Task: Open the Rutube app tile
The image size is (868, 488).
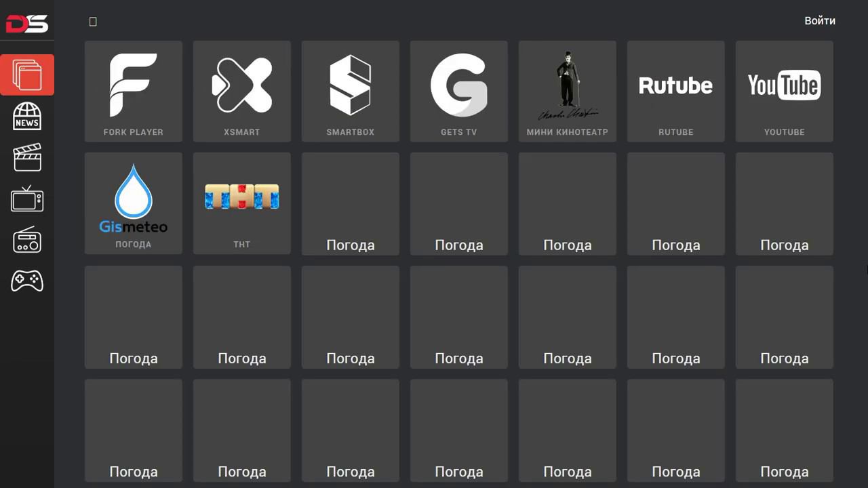Action: pos(676,91)
